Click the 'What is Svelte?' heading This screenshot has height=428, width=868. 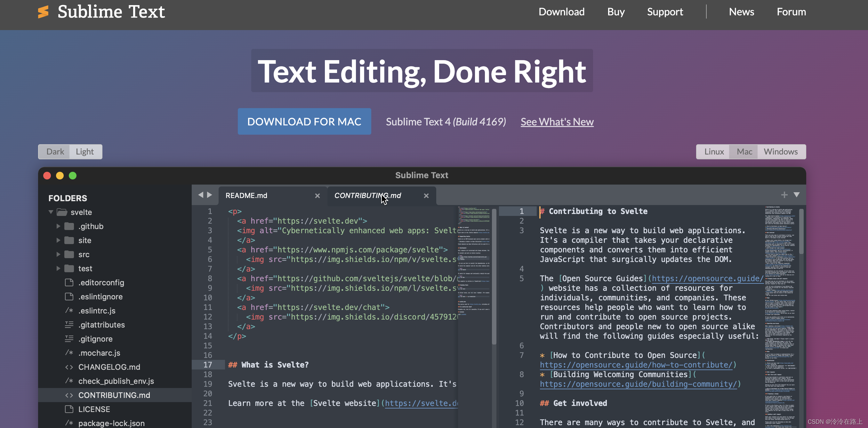(x=268, y=365)
